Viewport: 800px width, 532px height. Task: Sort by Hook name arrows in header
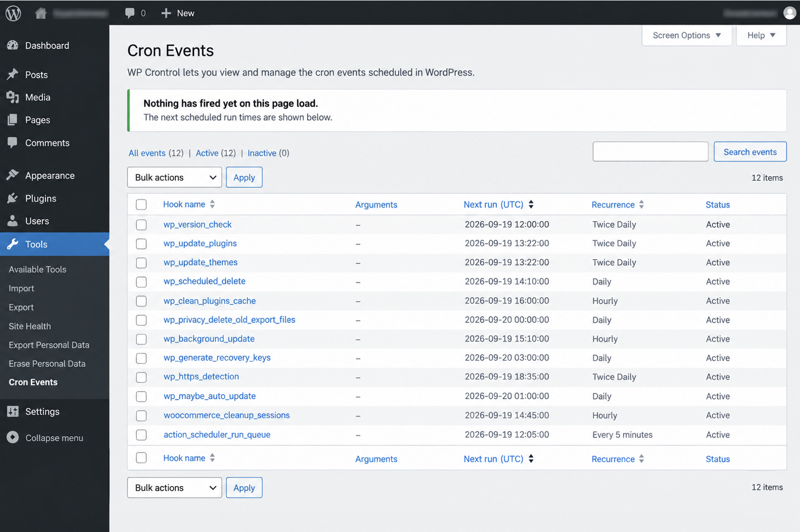tap(212, 204)
